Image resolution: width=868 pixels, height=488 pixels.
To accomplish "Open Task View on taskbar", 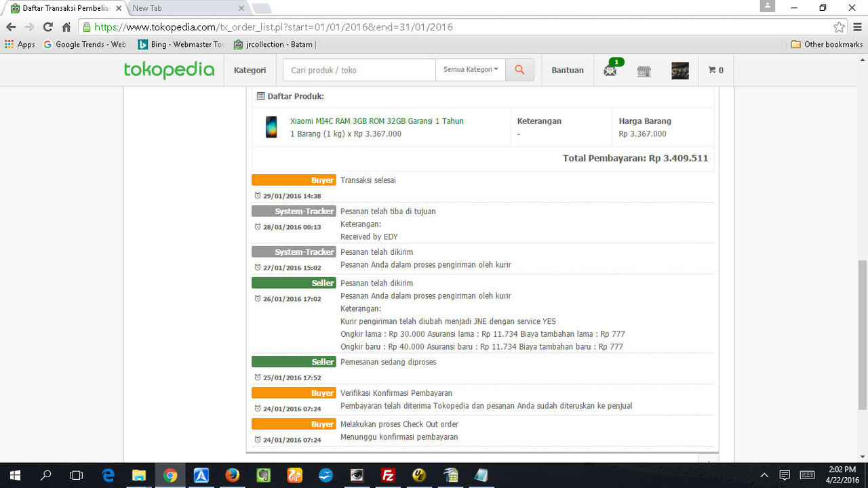I will point(77,475).
